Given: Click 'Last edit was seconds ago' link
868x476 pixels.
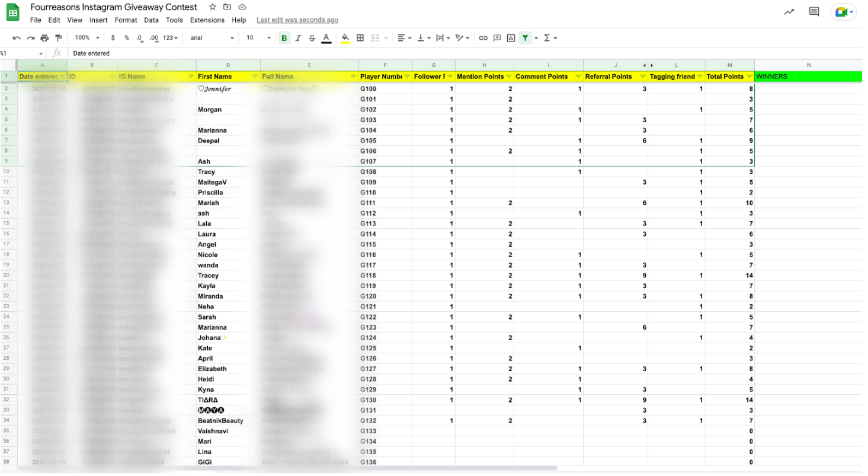Looking at the screenshot, I should click(297, 20).
